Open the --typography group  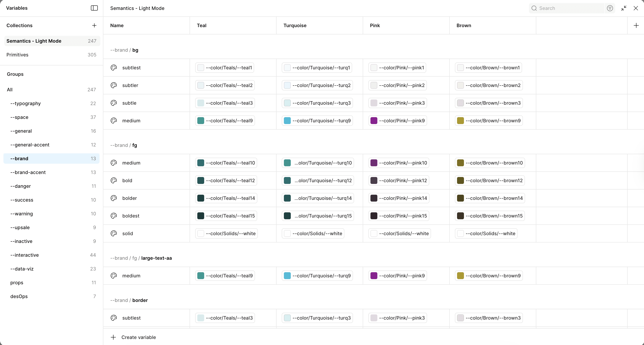coord(25,104)
